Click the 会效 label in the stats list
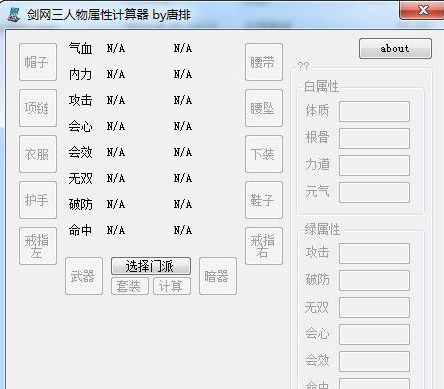Screen dimensions: 444x389 pyautogui.click(x=80, y=152)
